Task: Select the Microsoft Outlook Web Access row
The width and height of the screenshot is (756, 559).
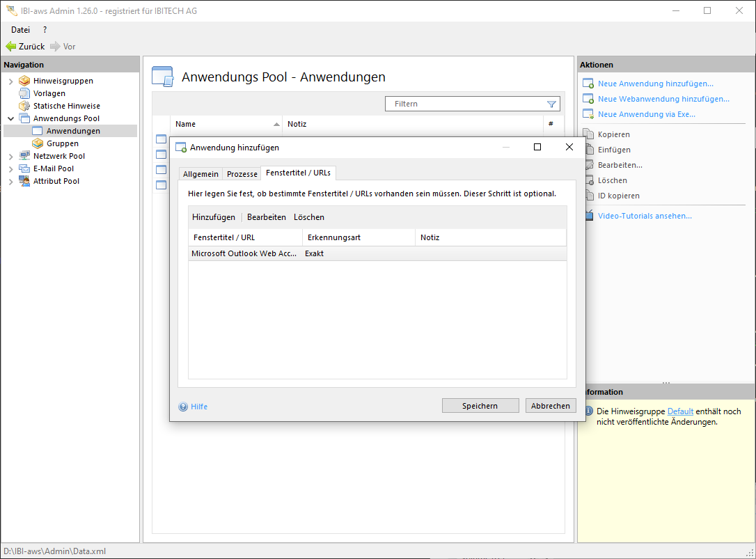Action: click(244, 254)
